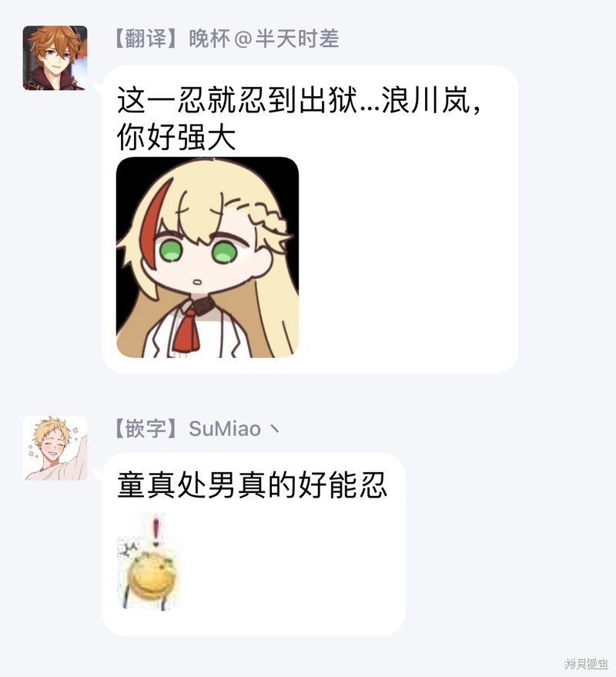Open the orange-haired avatar of 晚杯
This screenshot has width=616, height=677.
55,58
